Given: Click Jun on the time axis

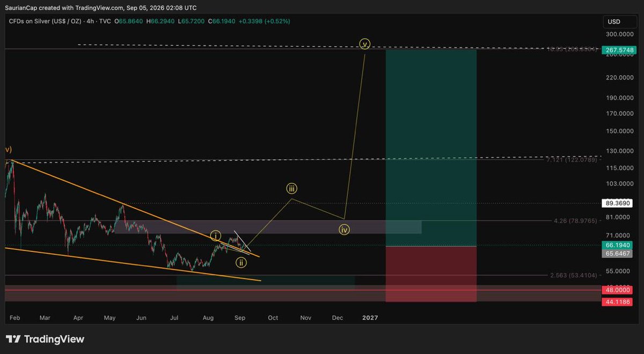Looking at the screenshot, I should click(142, 318).
